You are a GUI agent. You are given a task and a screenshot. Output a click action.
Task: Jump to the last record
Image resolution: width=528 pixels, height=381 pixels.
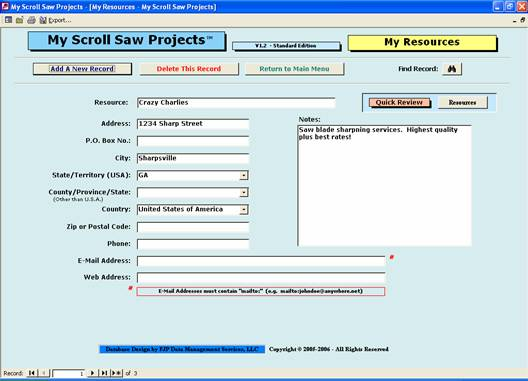click(104, 373)
